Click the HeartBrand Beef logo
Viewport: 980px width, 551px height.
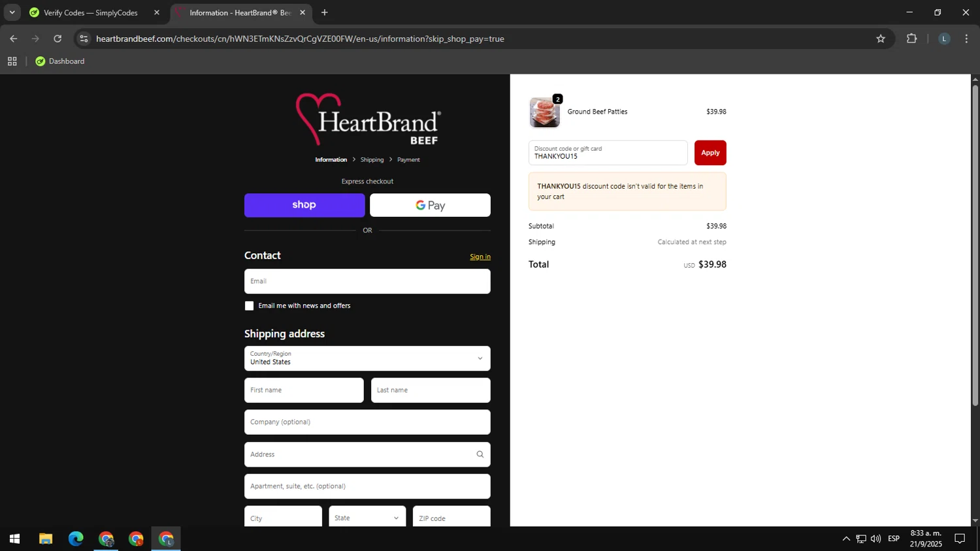click(368, 119)
